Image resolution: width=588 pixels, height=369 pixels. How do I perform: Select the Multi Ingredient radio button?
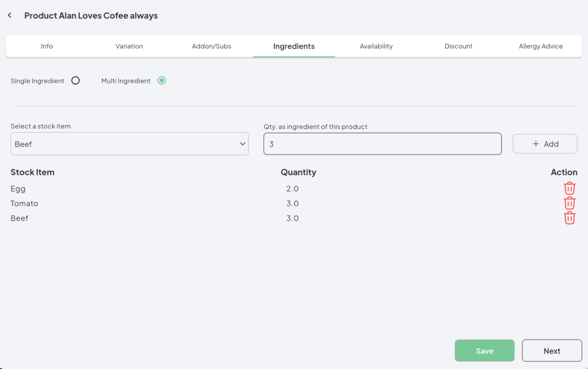click(161, 80)
